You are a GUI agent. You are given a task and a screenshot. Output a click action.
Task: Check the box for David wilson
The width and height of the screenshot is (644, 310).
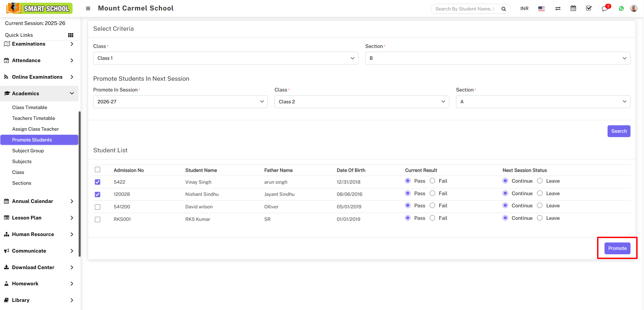pyautogui.click(x=98, y=207)
